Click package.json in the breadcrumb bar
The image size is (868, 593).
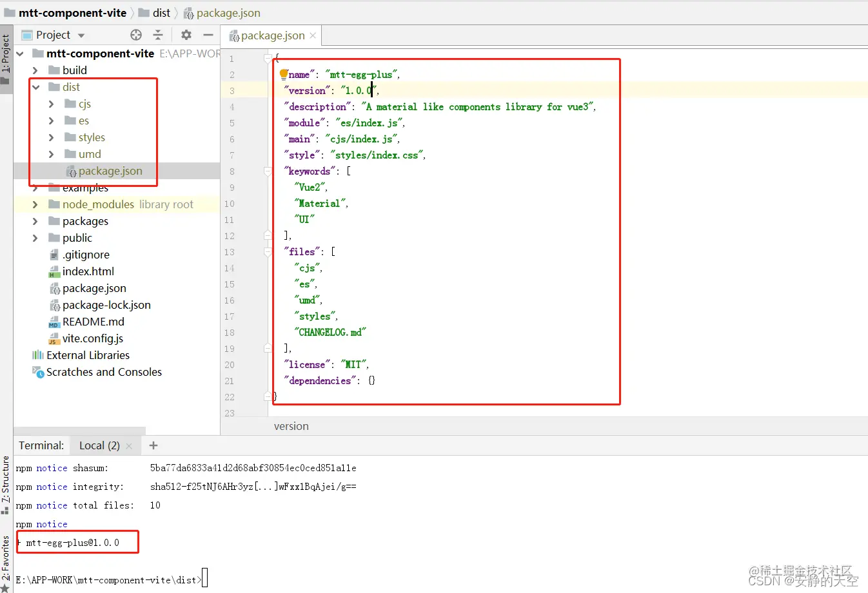click(228, 13)
